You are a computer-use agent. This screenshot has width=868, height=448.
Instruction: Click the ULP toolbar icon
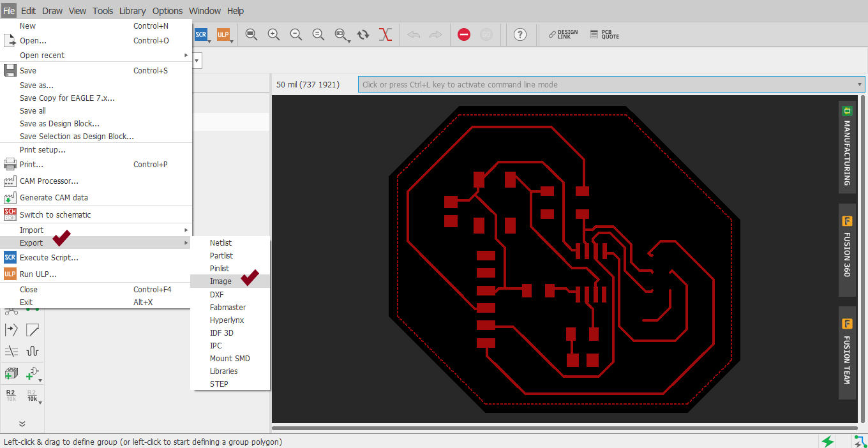pyautogui.click(x=223, y=34)
